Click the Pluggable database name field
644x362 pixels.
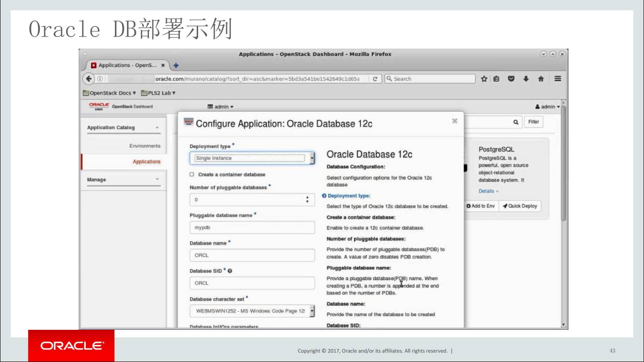[x=252, y=227]
